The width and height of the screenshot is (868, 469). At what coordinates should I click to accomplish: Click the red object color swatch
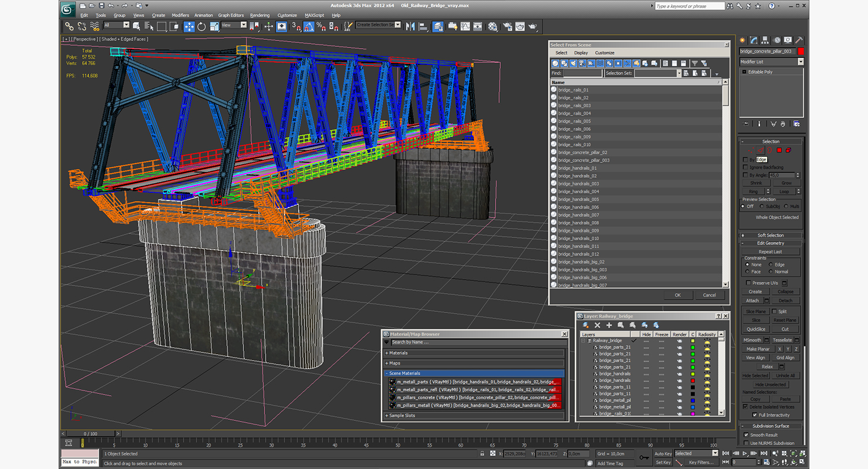801,52
